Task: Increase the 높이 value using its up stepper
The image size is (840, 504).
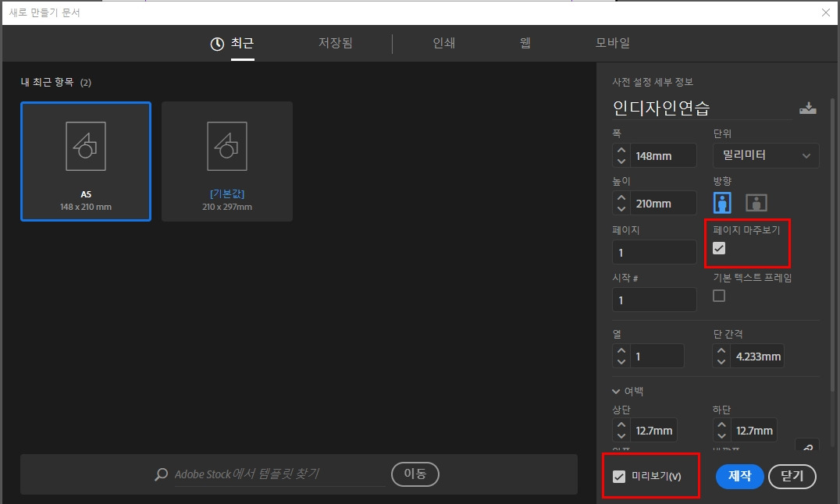Action: (621, 198)
